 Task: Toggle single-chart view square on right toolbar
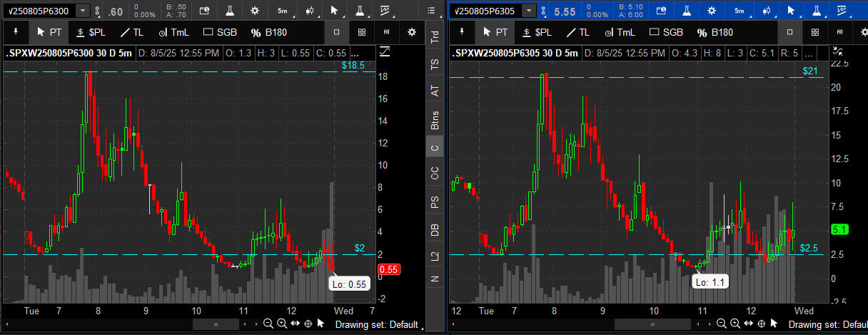789,32
